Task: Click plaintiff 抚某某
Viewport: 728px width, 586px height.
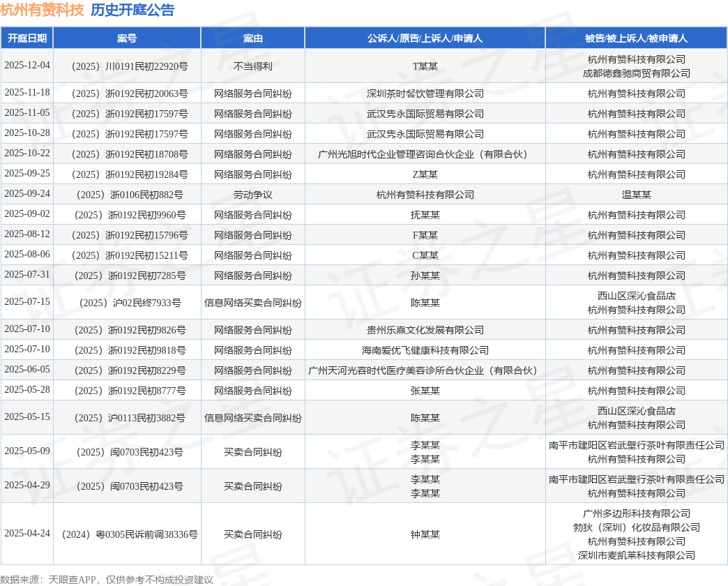Action: click(x=425, y=215)
